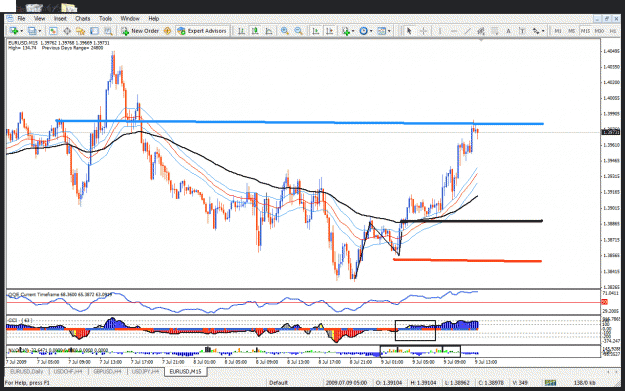
Task: Zoom in on the chart
Action: (x=285, y=31)
